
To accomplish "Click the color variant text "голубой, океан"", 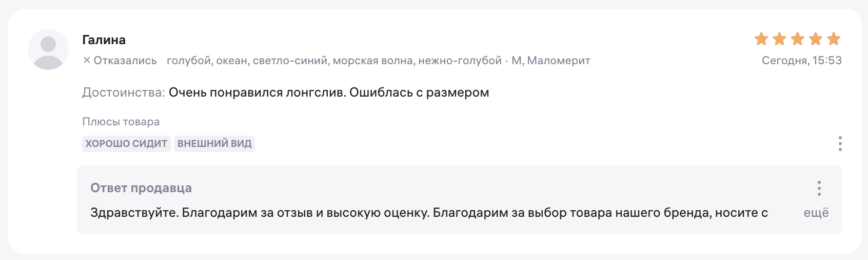I will click(207, 61).
